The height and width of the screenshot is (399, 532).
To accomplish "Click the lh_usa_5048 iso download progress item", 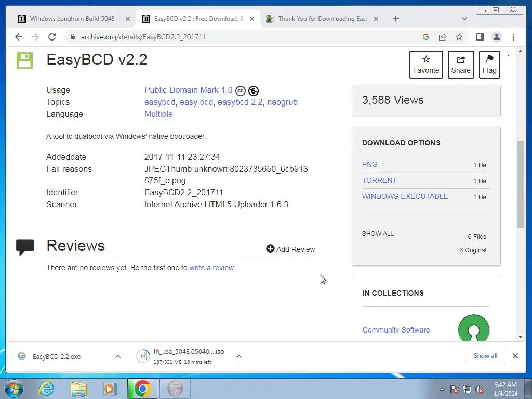I will pyautogui.click(x=189, y=356).
